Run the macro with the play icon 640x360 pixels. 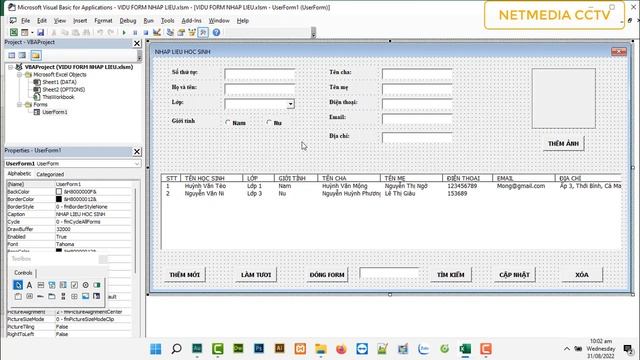(124, 32)
